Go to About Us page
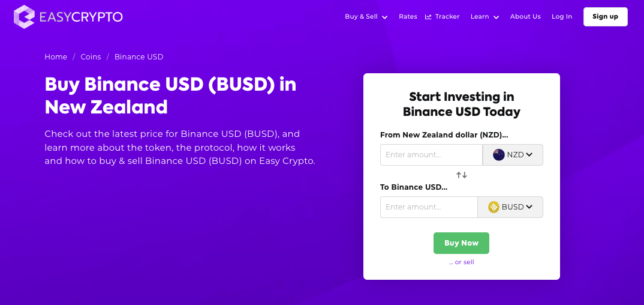644x305 pixels. pyautogui.click(x=525, y=17)
